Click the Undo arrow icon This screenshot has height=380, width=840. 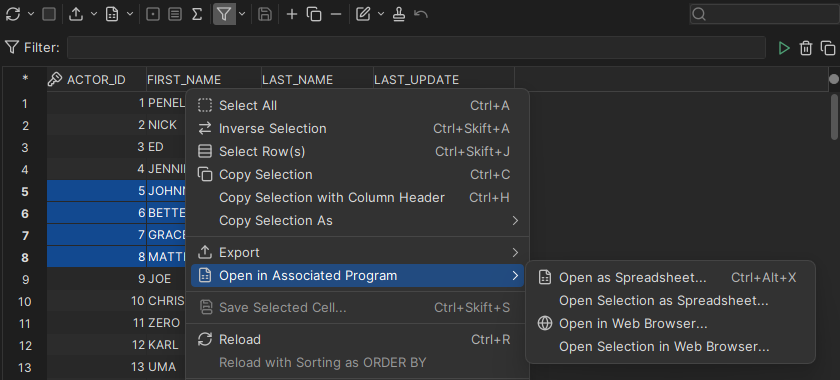tap(421, 14)
